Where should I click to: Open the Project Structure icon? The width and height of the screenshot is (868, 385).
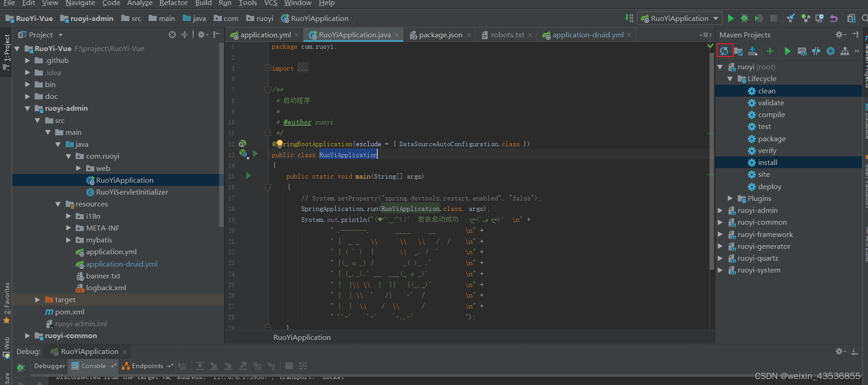(851, 18)
